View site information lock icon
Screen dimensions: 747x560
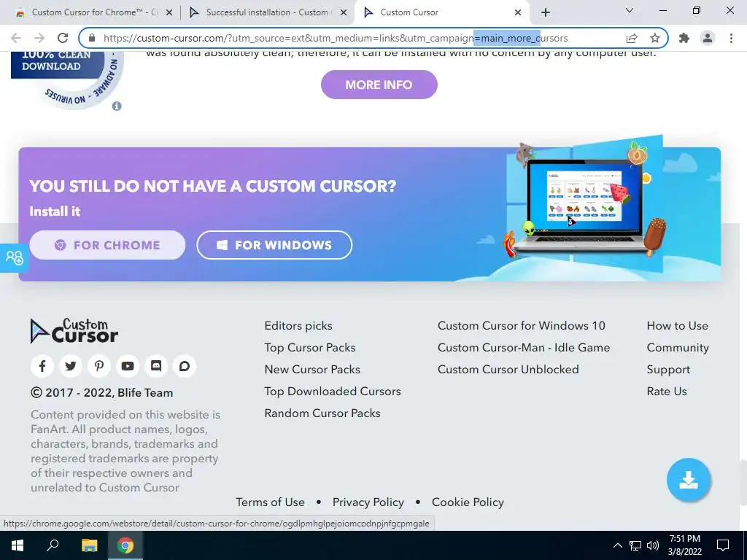point(92,38)
